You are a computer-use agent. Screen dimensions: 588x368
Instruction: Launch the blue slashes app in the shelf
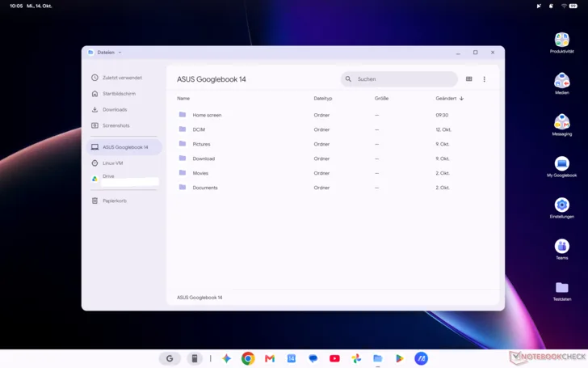pos(421,358)
